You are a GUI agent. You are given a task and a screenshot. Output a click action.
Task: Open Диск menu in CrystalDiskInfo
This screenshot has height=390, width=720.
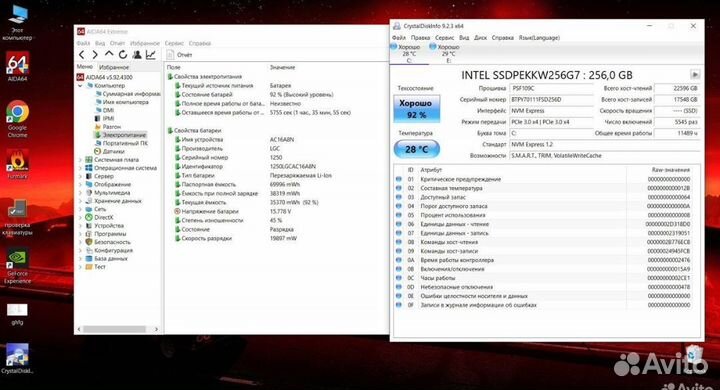pos(480,38)
